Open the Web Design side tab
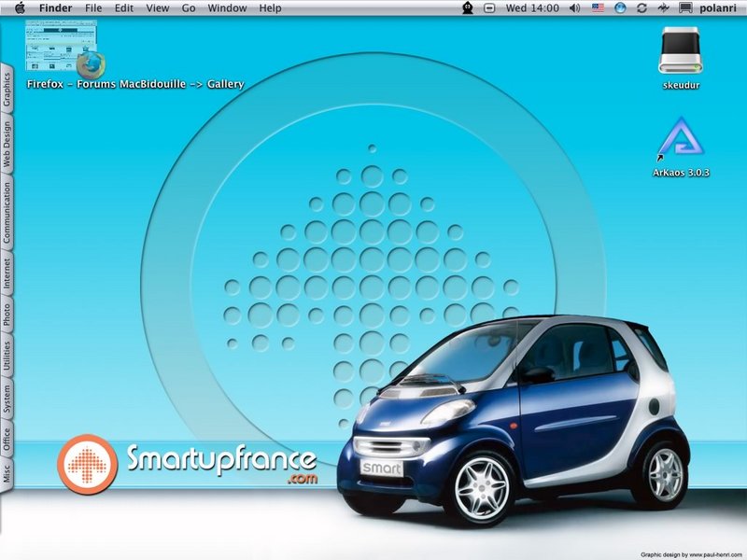This screenshot has width=747, height=560. [x=7, y=145]
